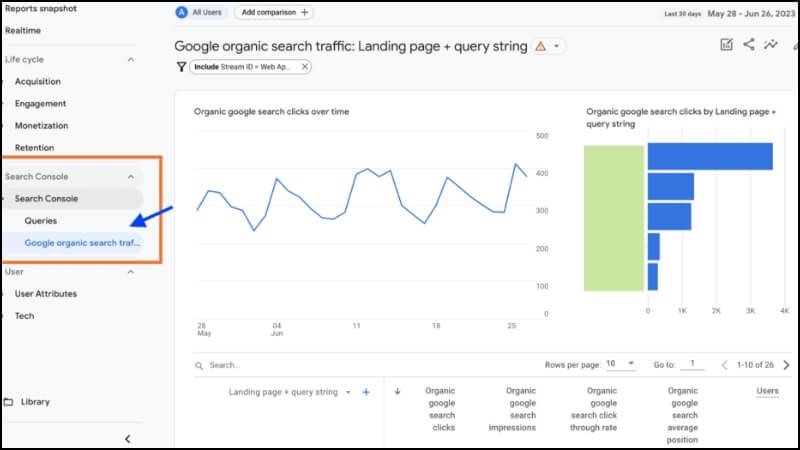Open Retention in the sidebar
This screenshot has height=450, width=800.
[34, 148]
